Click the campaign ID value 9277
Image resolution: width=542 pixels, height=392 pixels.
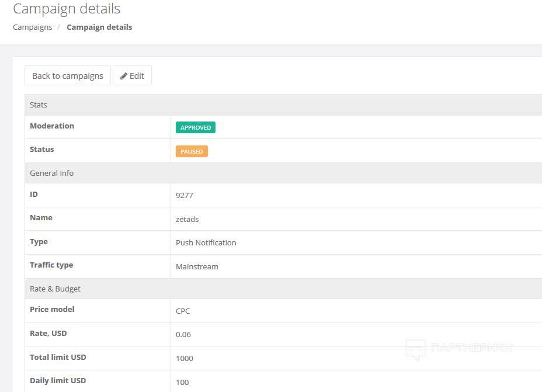pyautogui.click(x=184, y=195)
